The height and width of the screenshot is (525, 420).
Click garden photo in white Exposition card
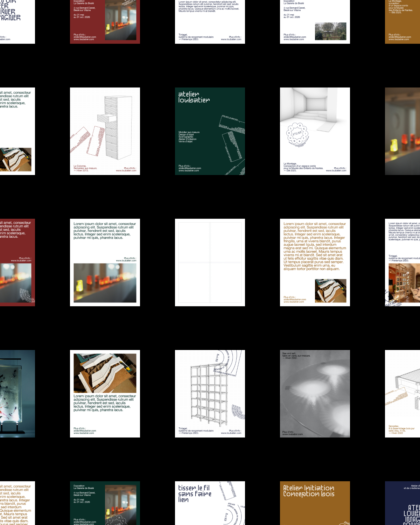331,31
